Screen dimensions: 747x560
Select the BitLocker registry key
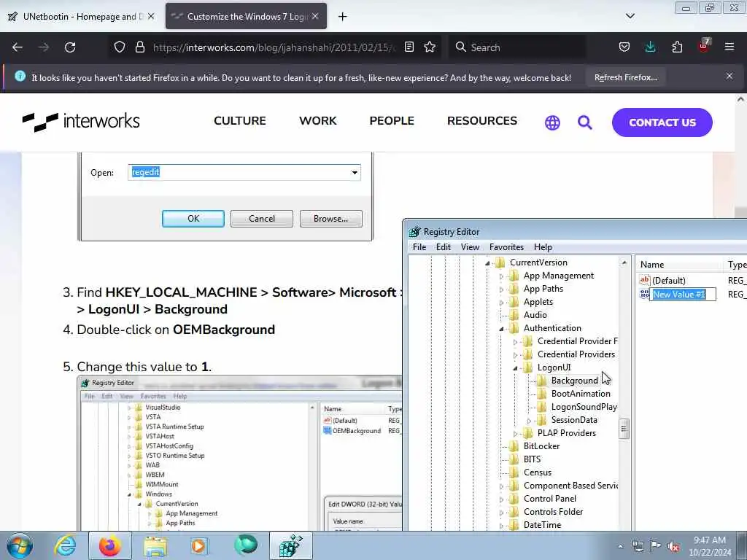(x=541, y=446)
